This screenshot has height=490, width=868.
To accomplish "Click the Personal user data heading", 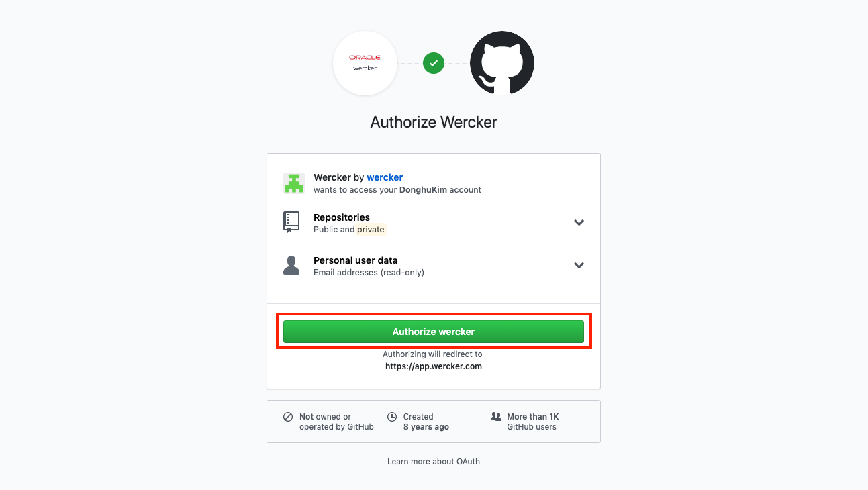I will tap(356, 260).
